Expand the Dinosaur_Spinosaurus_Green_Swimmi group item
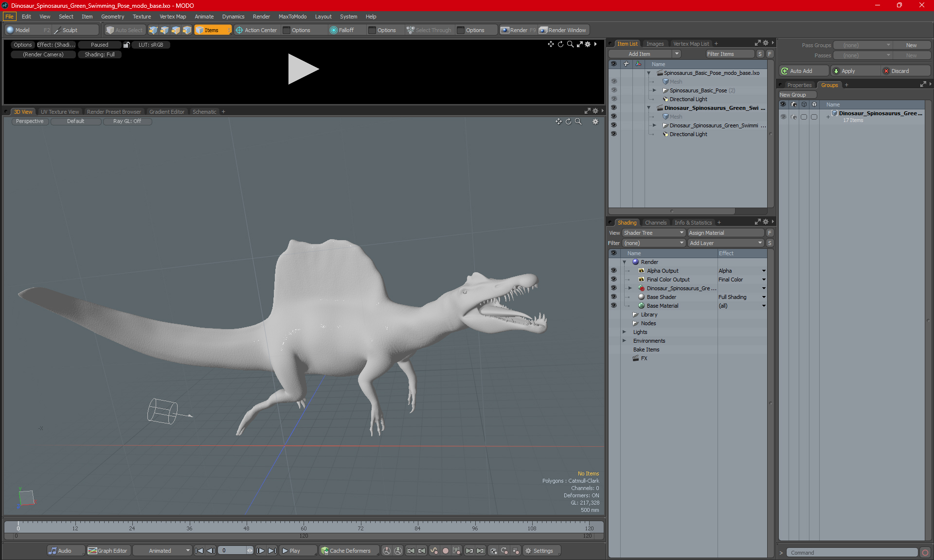The width and height of the screenshot is (934, 560). tap(654, 125)
